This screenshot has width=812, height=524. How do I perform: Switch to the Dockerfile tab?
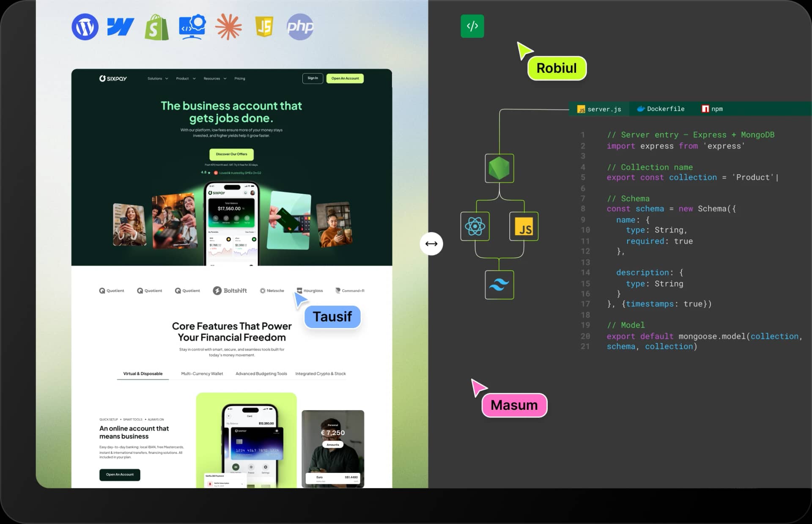pos(661,109)
